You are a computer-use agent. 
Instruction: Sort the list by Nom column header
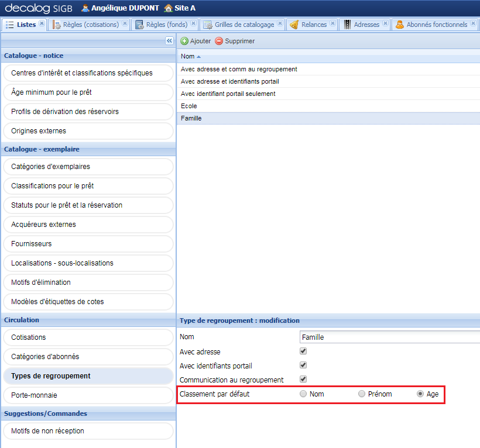tap(188, 56)
